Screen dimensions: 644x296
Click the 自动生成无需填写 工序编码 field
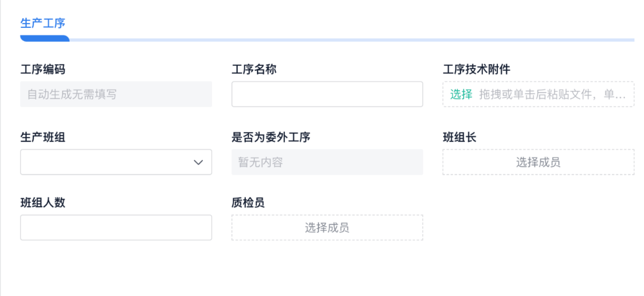tap(116, 94)
